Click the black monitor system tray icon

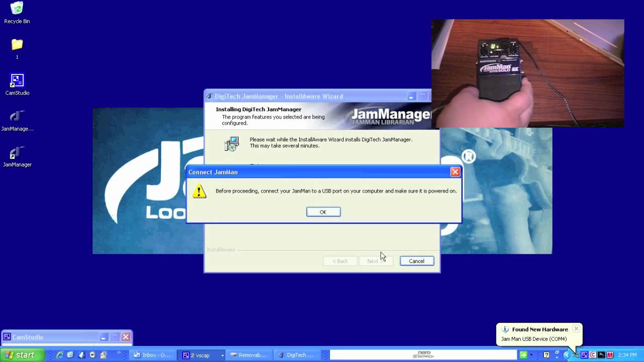[601, 355]
